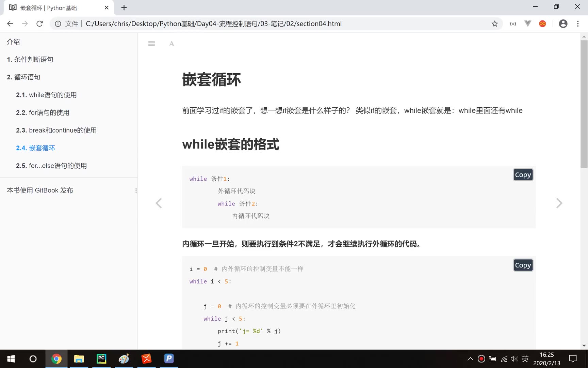Open section 2.5 for...else语句的使用
Viewport: 588px width, 368px height.
[51, 166]
